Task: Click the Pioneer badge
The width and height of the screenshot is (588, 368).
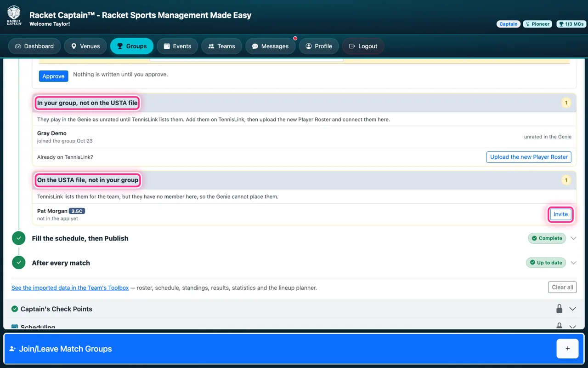Action: [537, 24]
